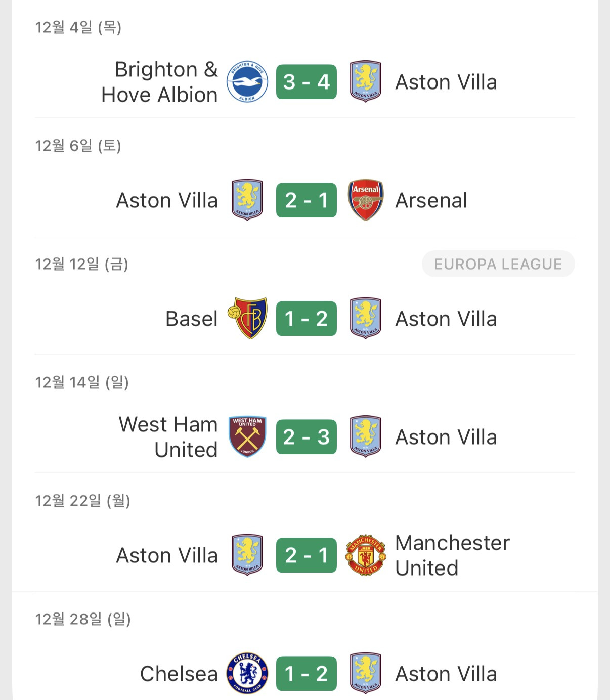Open the Basel team name
The image size is (610, 700).
coord(191,319)
